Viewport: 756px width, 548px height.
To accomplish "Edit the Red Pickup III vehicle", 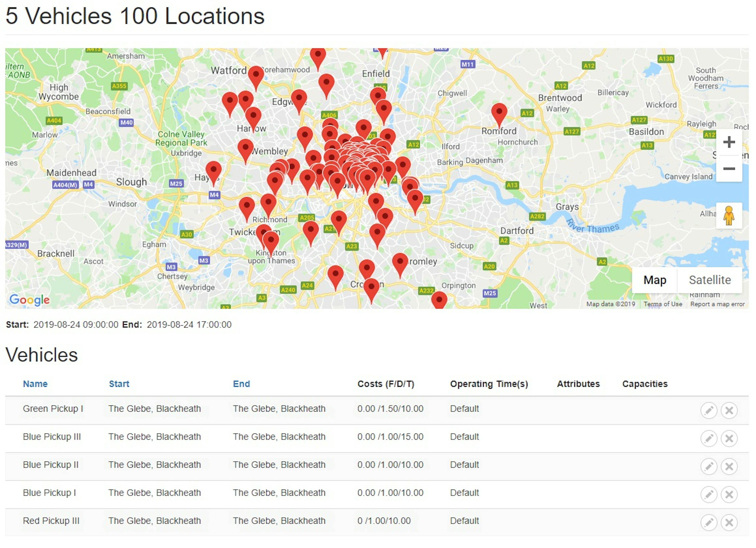I will [x=709, y=522].
